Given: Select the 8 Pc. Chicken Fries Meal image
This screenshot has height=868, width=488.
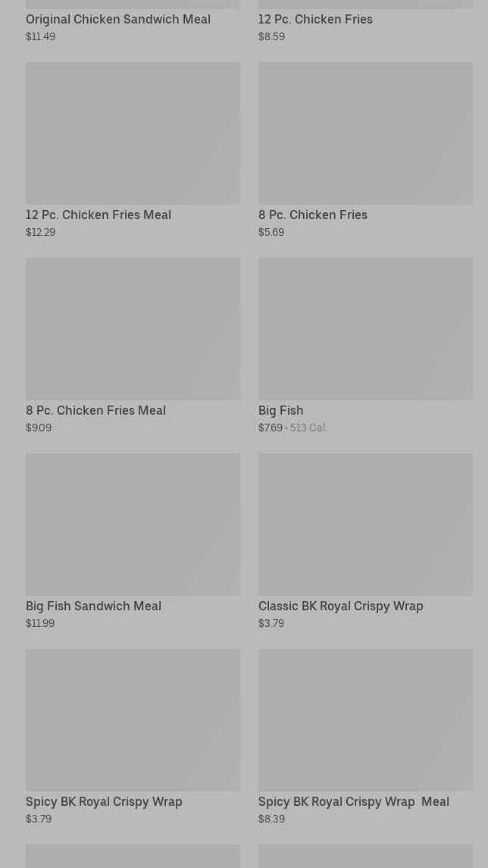Looking at the screenshot, I should click(x=133, y=329).
